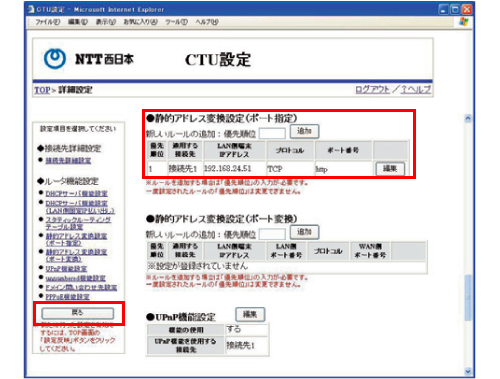Click the scrollbar down arrow
Image resolution: width=500 pixels, height=379 pixels.
468,371
